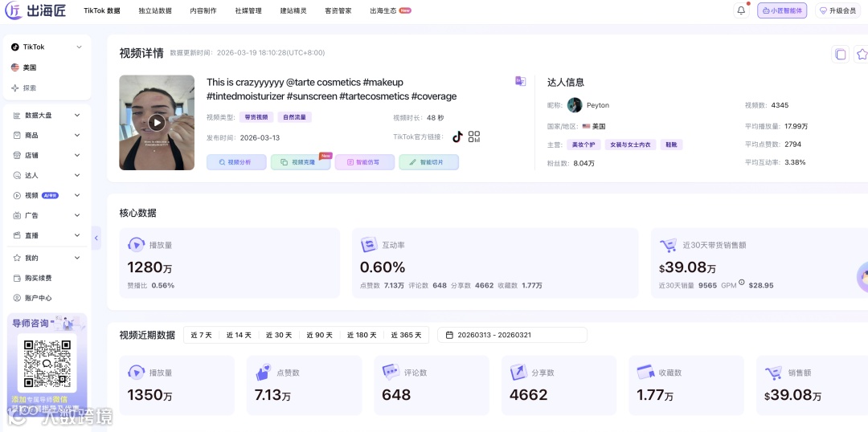Click the shopping cart icon for 近30天带货销售额

pos(668,245)
